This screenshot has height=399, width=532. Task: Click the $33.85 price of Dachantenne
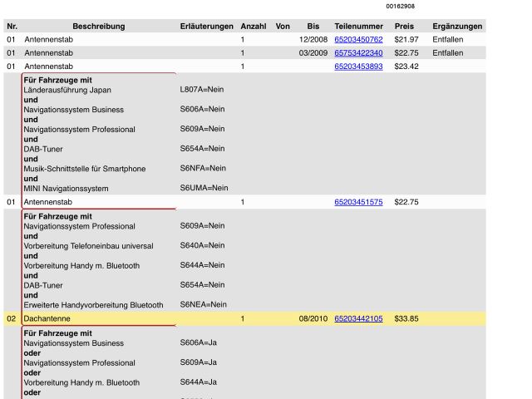pos(406,318)
